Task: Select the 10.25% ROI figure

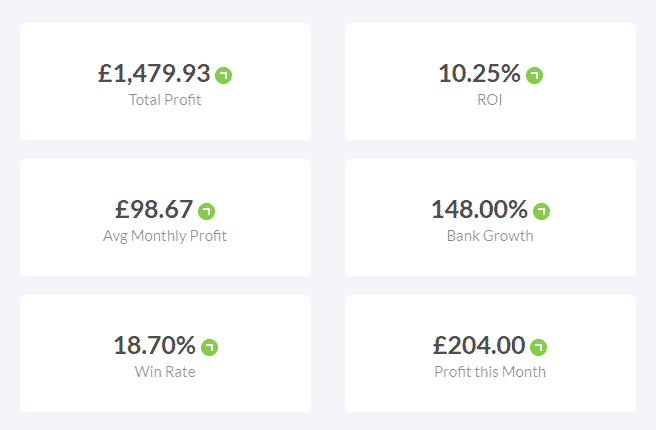Action: [479, 74]
